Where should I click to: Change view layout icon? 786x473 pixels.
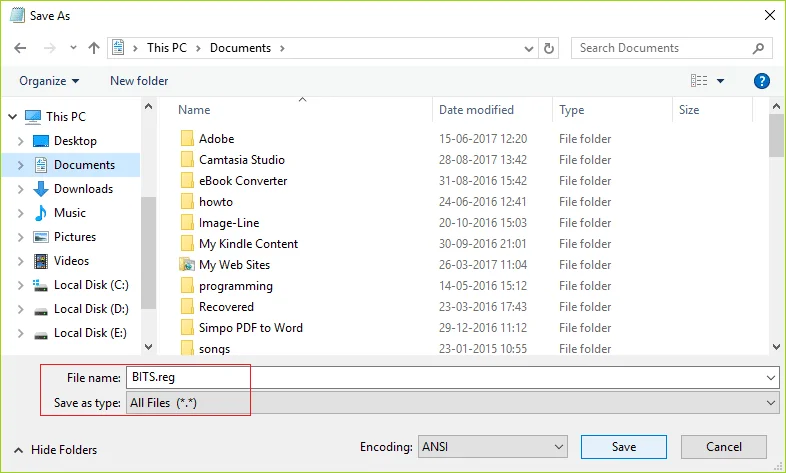tap(699, 81)
